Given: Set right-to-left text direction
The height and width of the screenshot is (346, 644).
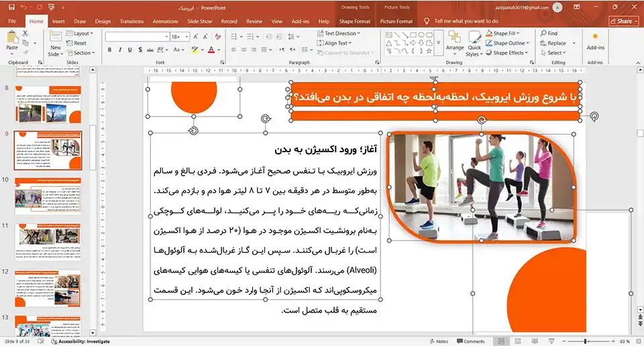Looking at the screenshot, I should (x=292, y=50).
